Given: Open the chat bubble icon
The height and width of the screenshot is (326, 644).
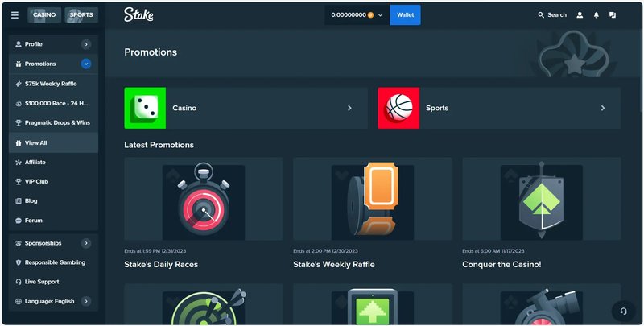Looking at the screenshot, I should tap(613, 14).
